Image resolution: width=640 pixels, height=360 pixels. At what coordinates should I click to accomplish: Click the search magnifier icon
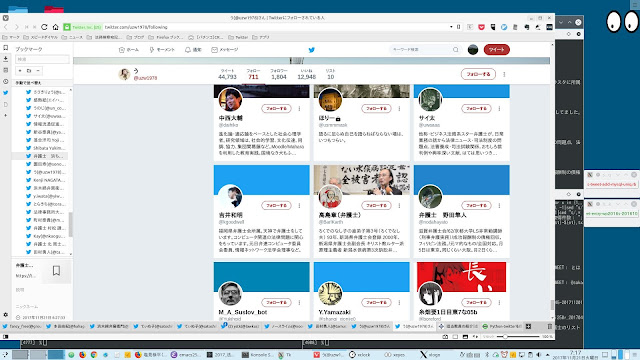point(456,50)
